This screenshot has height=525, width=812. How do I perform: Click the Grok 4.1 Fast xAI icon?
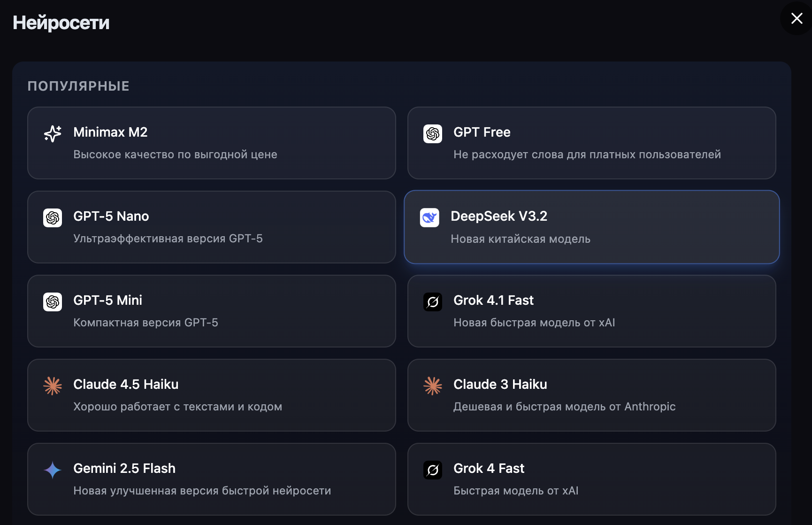pyautogui.click(x=433, y=302)
